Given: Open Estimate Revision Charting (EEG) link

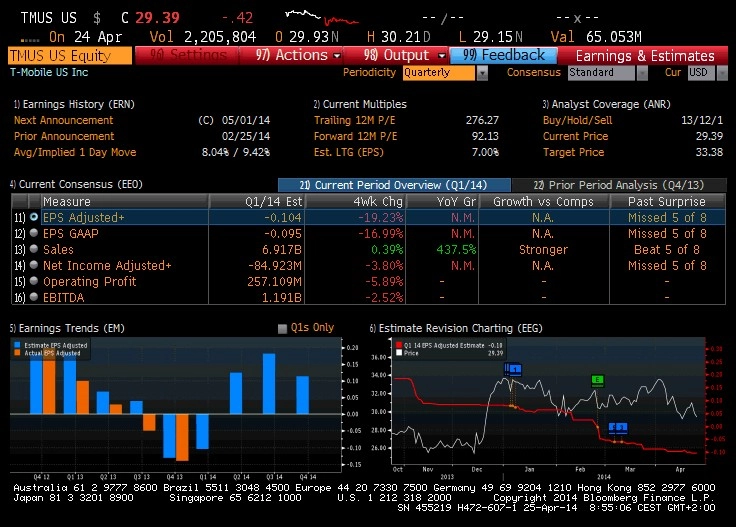Looking at the screenshot, I should click(456, 328).
